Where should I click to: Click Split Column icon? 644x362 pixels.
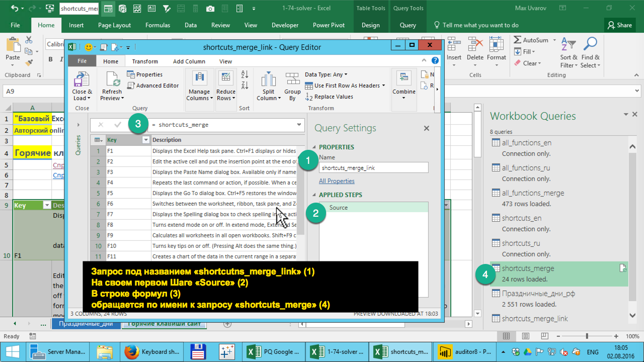pos(269,79)
